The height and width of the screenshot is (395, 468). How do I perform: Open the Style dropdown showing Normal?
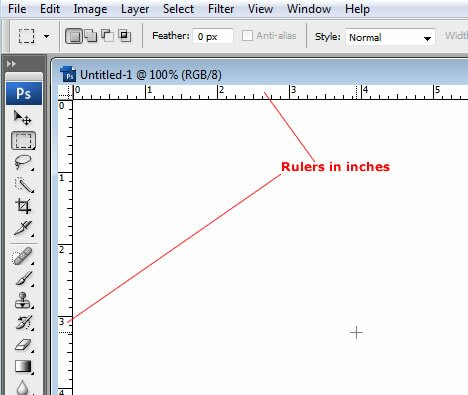click(x=390, y=37)
